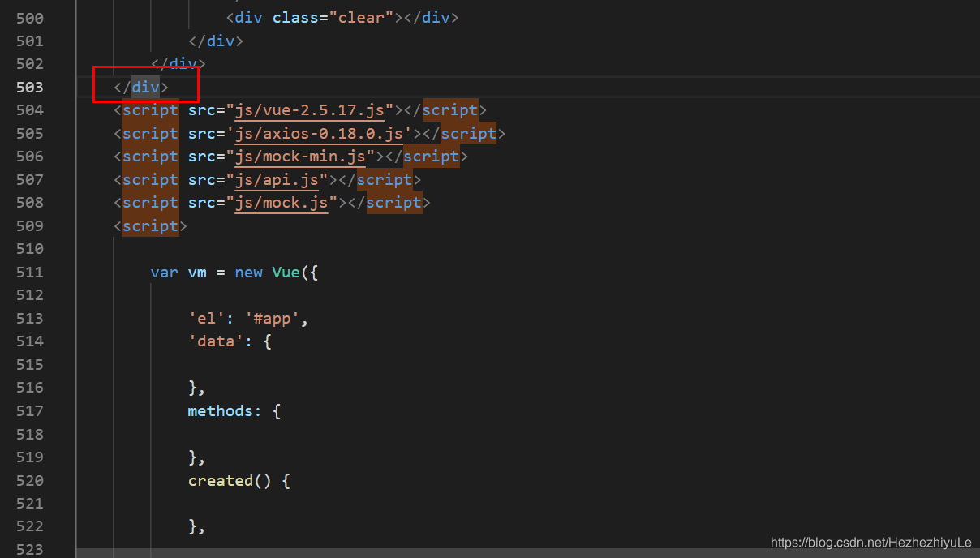Image resolution: width=980 pixels, height=558 pixels.
Task: Click the "clear" class value on line 500
Action: point(361,17)
